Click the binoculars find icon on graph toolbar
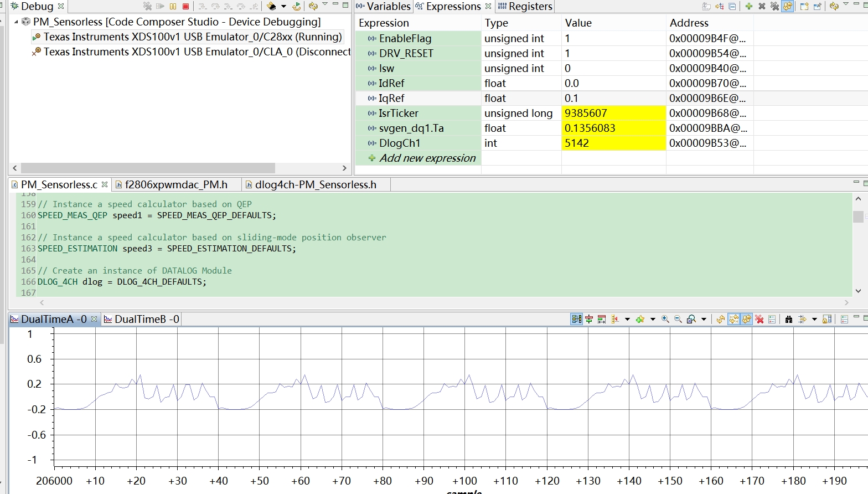The width and height of the screenshot is (868, 494). tap(789, 320)
